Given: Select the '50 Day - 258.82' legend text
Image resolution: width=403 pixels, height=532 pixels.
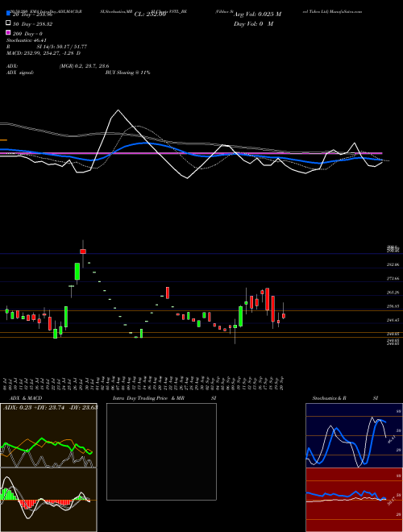Looking at the screenshot, I should [x=32, y=24].
